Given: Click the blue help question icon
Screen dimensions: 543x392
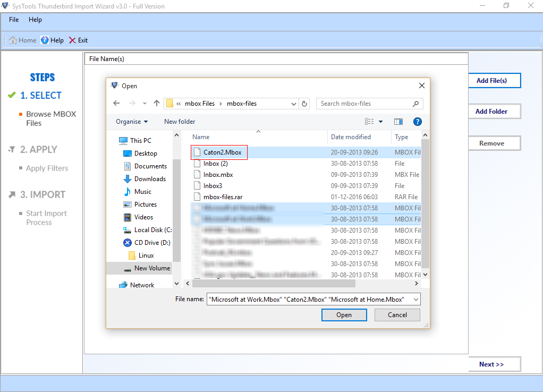Looking at the screenshot, I should (x=417, y=122).
